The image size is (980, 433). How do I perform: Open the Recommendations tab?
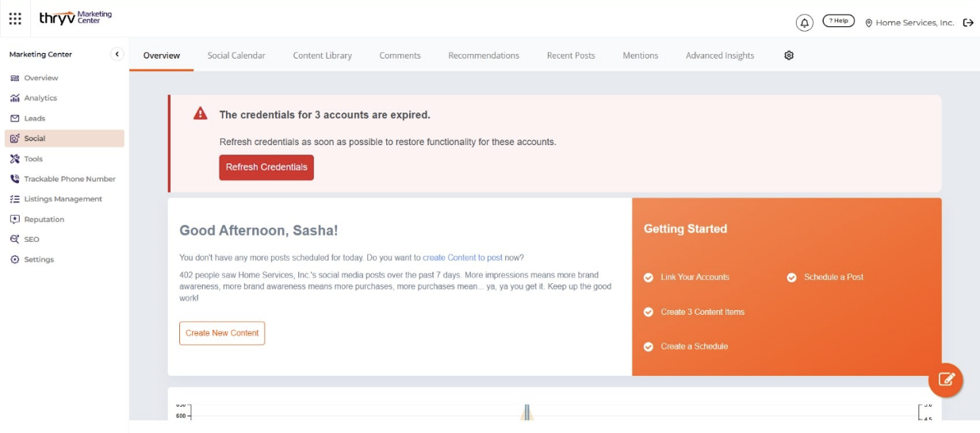(x=484, y=56)
